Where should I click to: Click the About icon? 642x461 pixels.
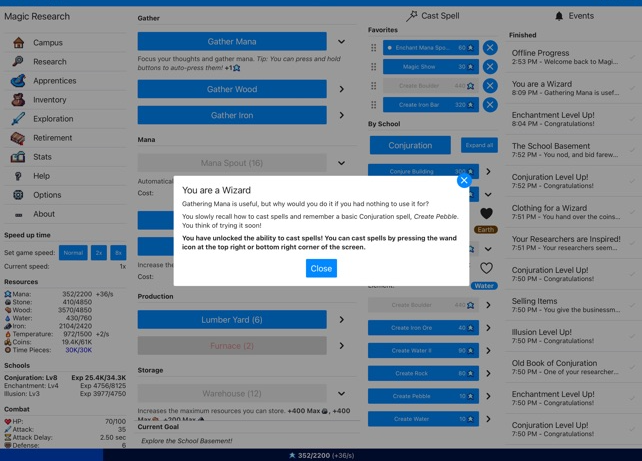[x=18, y=214]
